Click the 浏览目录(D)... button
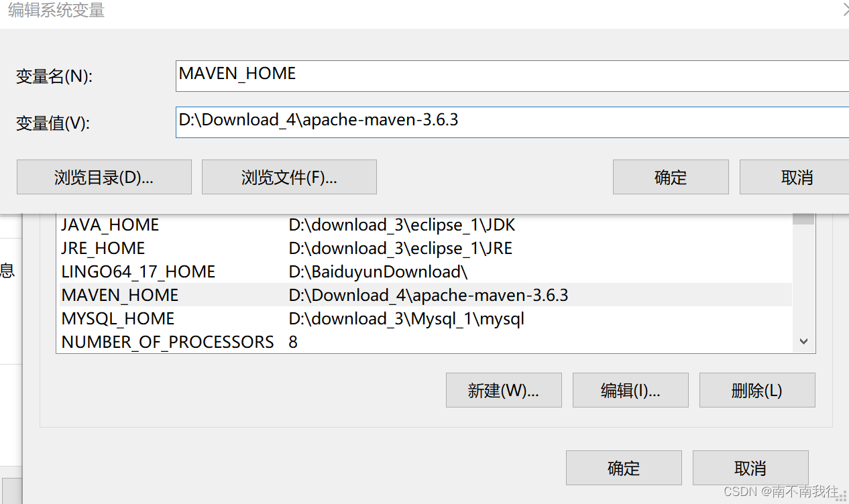 104,177
